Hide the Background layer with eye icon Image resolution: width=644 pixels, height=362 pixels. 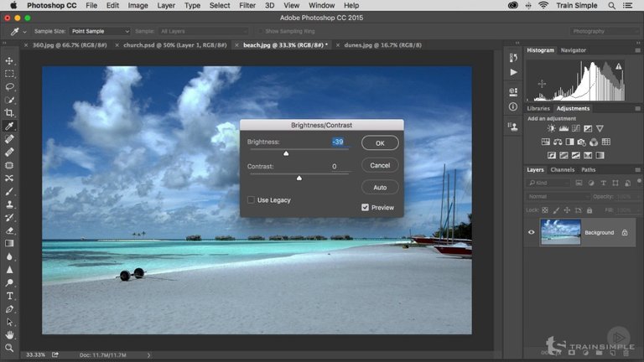531,232
